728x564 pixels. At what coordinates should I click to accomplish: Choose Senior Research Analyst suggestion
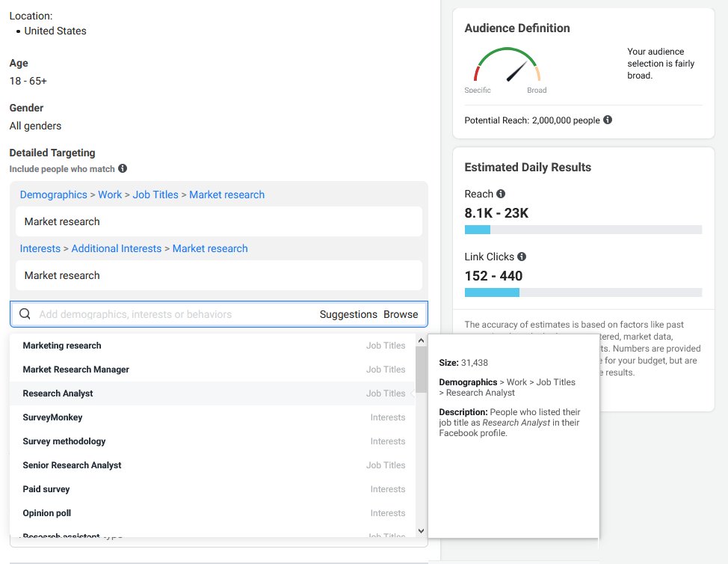tap(212, 465)
